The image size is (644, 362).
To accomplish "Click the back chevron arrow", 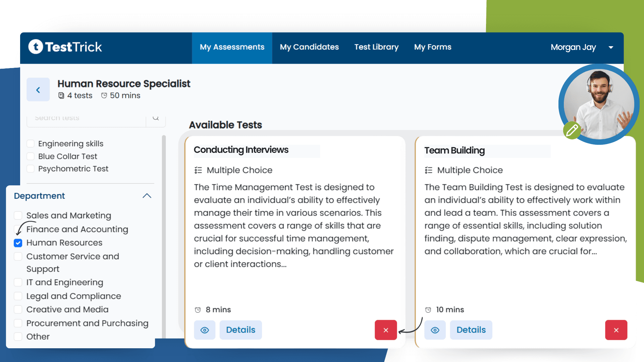I will tap(38, 89).
